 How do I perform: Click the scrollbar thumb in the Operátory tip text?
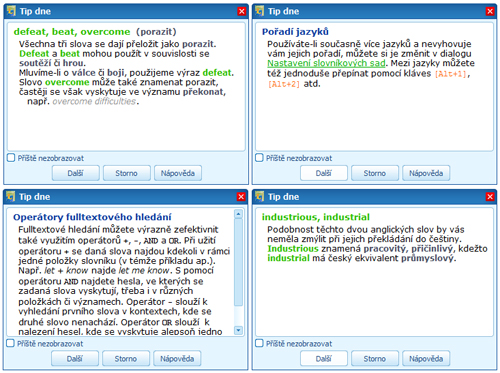click(238, 262)
